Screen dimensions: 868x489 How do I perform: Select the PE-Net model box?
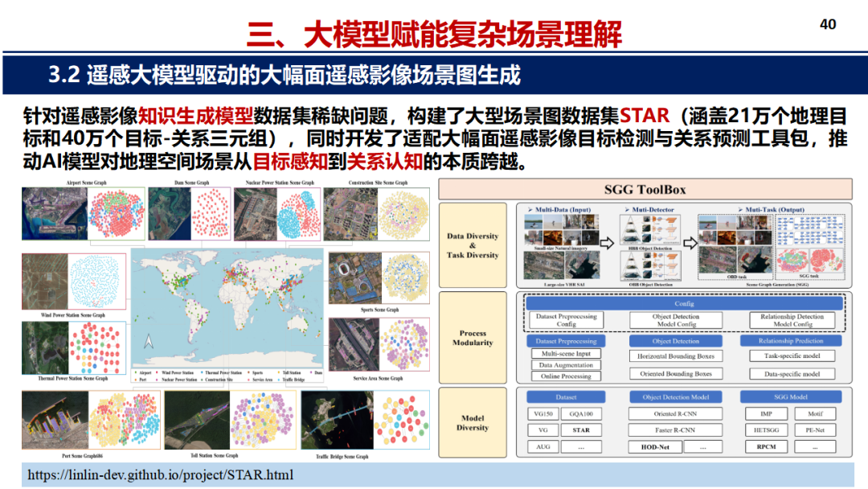815,429
